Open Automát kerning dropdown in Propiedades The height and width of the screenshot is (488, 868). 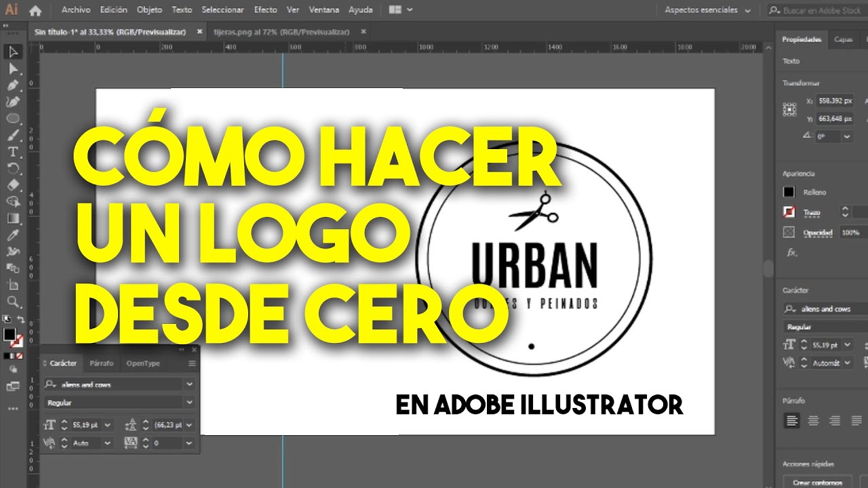848,363
